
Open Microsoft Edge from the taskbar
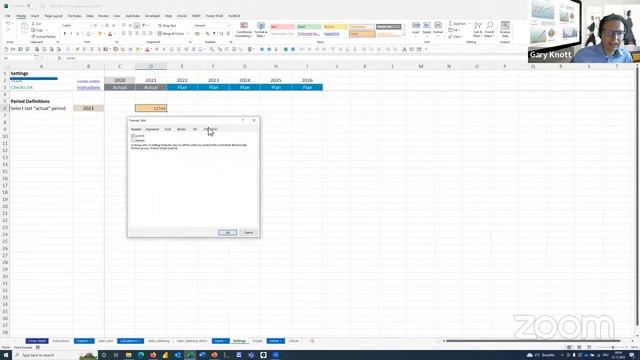[x=141, y=355]
